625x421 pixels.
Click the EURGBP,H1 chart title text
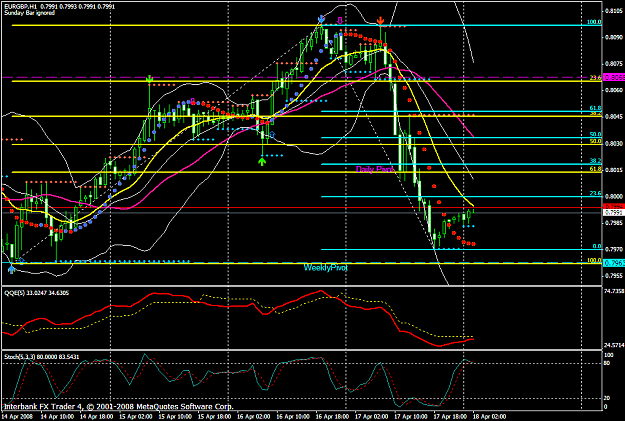pos(60,7)
